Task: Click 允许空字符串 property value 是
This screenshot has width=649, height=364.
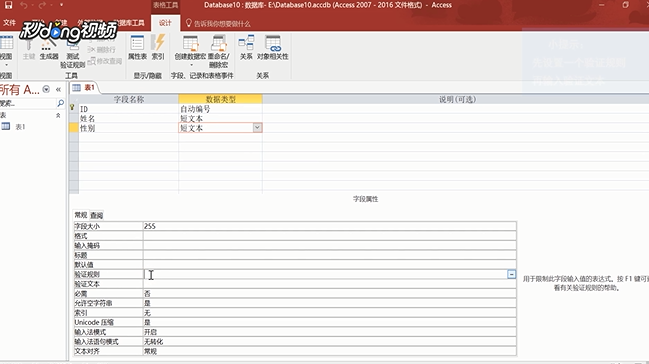Action: tap(329, 303)
